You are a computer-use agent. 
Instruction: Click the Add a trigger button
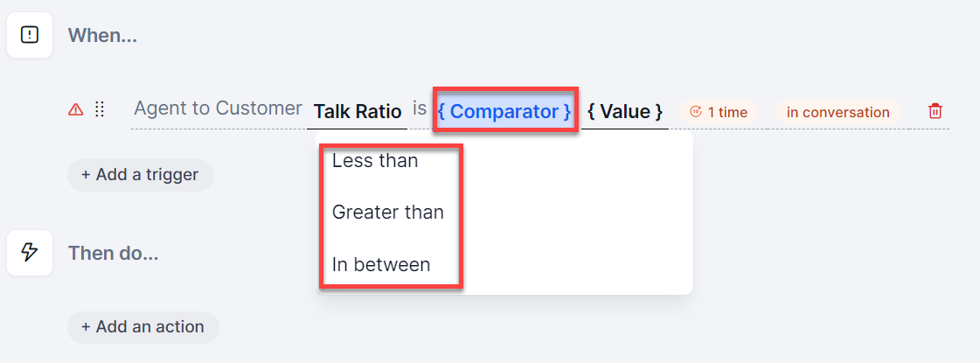(140, 175)
